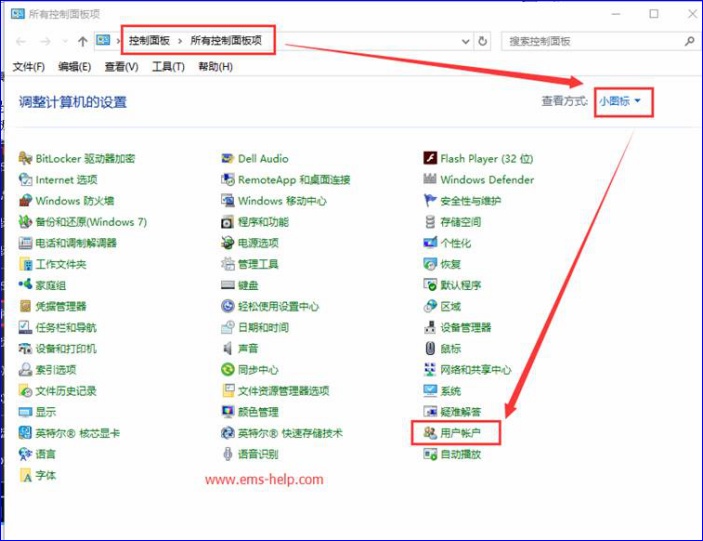Open the 管理工具 icon
Screen dimensions: 703x541
coord(228,264)
